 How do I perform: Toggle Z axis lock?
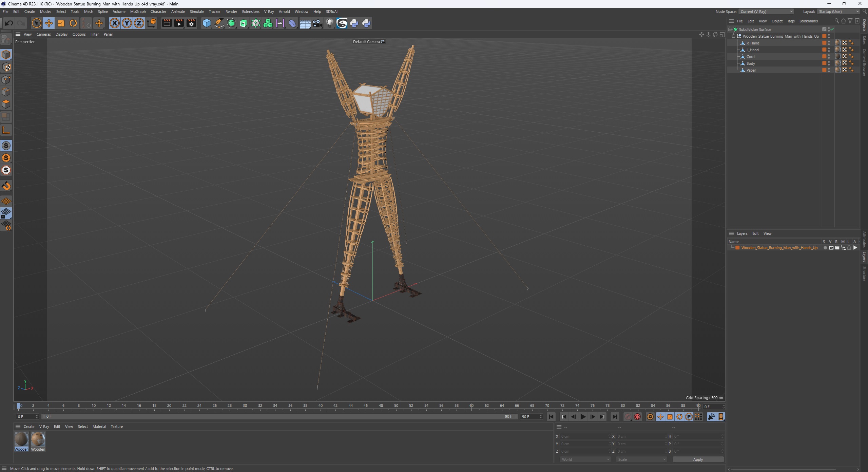coord(139,23)
